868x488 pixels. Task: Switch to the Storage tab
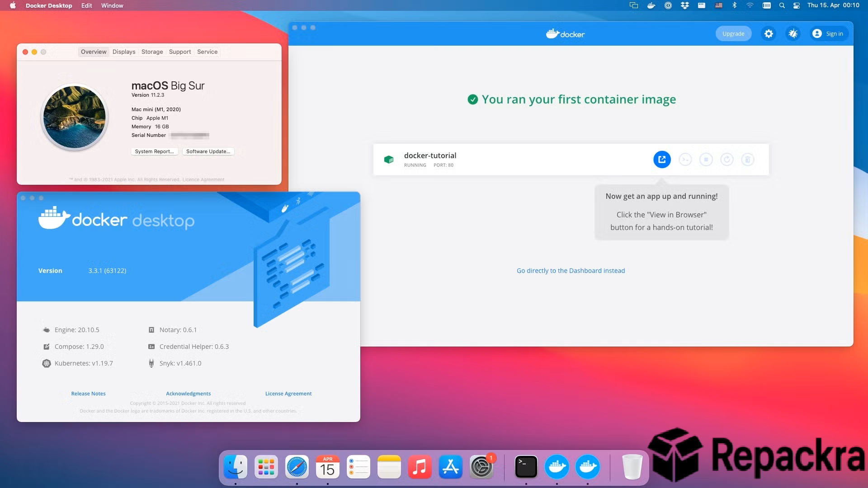(152, 52)
